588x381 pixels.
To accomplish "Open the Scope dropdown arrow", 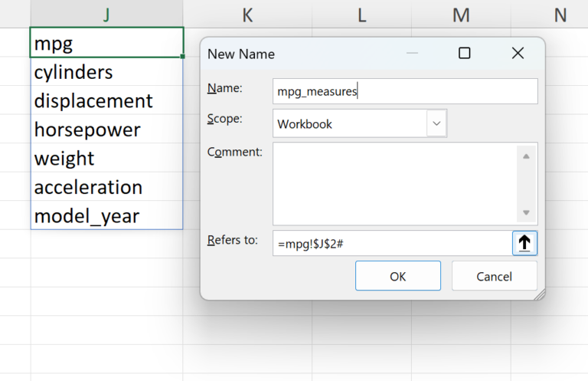I will click(436, 123).
